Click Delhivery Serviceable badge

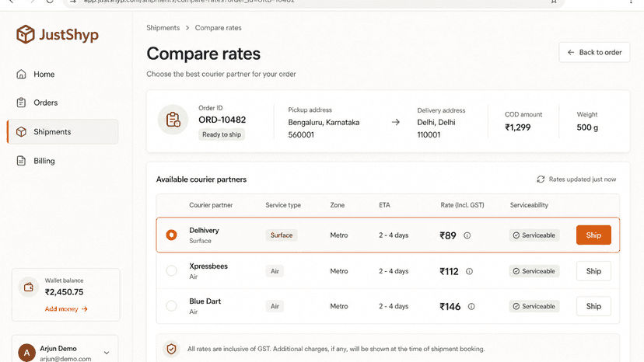(x=534, y=235)
